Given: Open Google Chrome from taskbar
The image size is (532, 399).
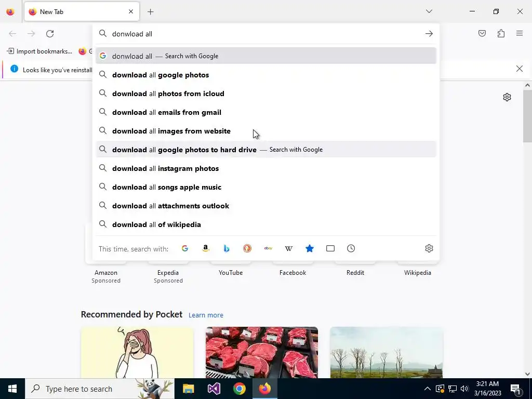Looking at the screenshot, I should (x=239, y=389).
